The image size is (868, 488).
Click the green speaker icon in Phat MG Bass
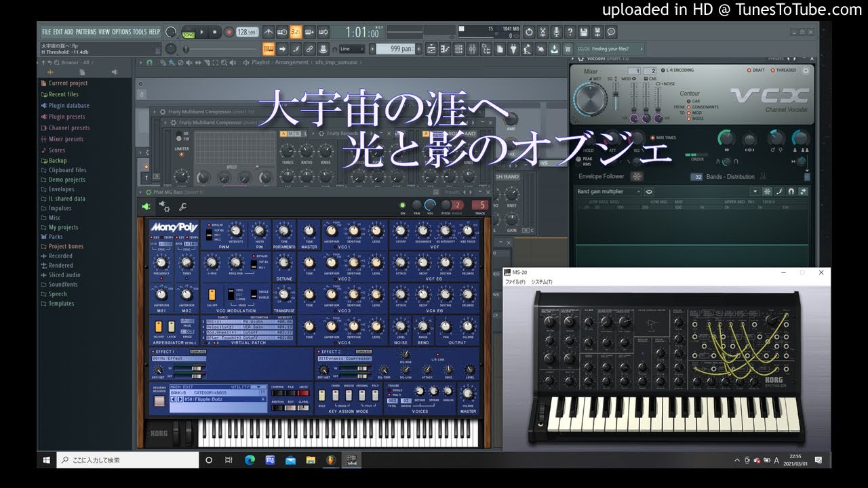pos(146,207)
